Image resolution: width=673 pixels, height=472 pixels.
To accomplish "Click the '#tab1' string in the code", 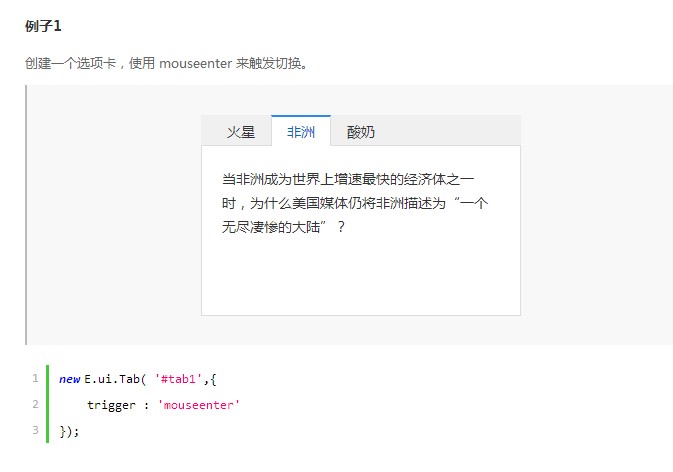I will (x=179, y=379).
